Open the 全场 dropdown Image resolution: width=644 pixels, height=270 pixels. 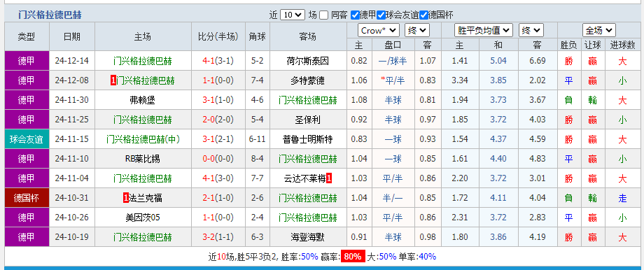point(598,30)
